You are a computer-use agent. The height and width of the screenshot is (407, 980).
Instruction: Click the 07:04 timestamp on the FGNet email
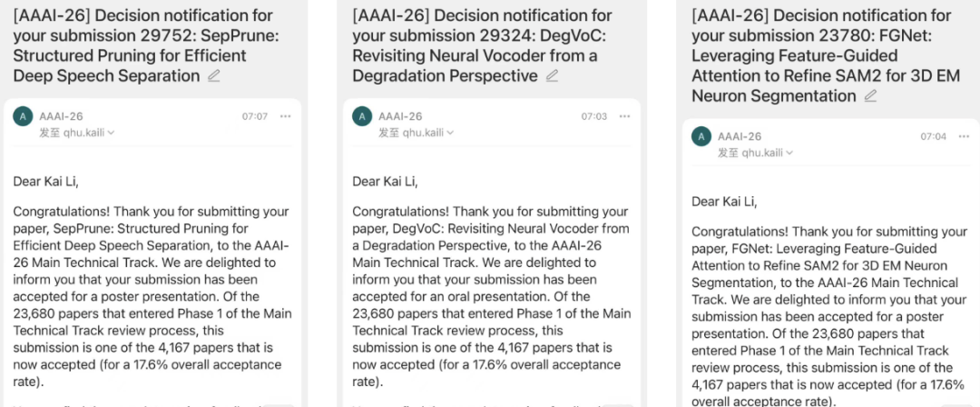coord(933,136)
